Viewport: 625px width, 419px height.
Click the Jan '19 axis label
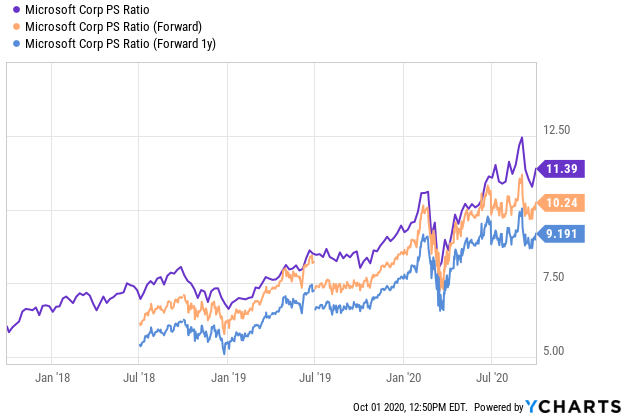(x=228, y=378)
